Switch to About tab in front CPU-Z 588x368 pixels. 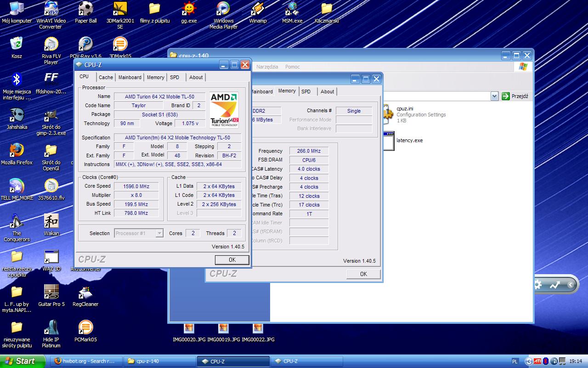(196, 77)
